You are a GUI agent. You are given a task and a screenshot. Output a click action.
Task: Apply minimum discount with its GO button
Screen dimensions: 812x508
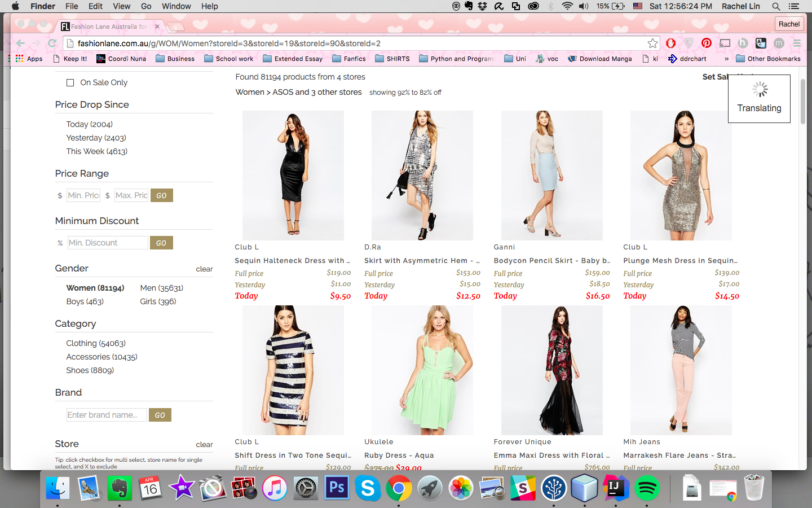pos(161,243)
